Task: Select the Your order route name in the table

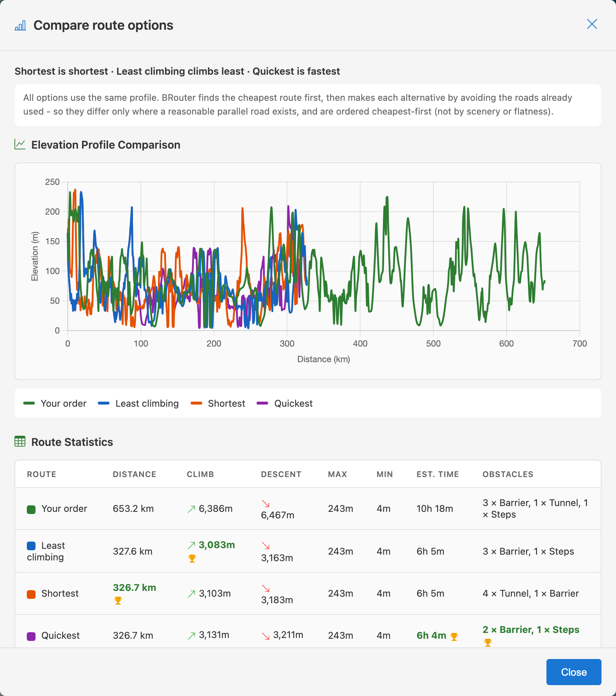Action: coord(64,509)
